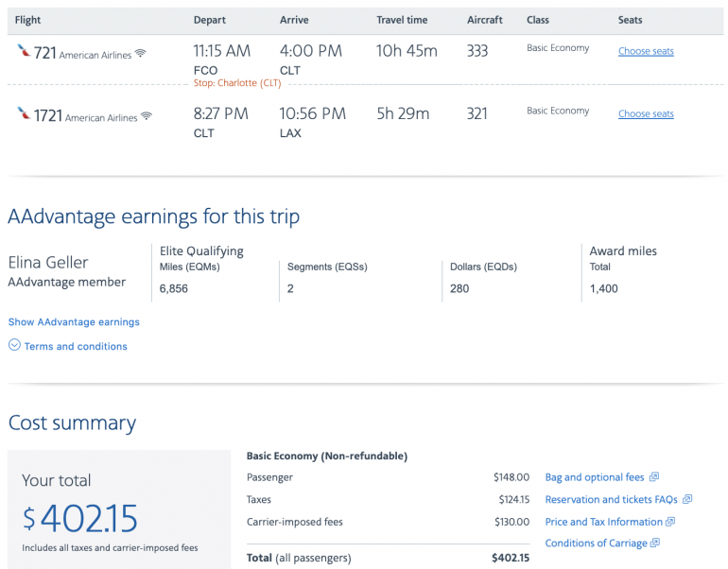Click external-link icon next to Bag and optional fees

click(654, 477)
